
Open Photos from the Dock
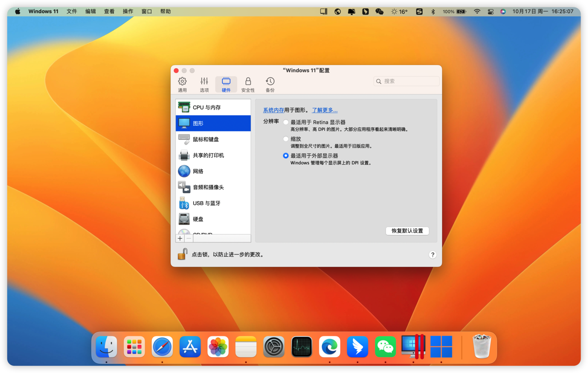[218, 347]
